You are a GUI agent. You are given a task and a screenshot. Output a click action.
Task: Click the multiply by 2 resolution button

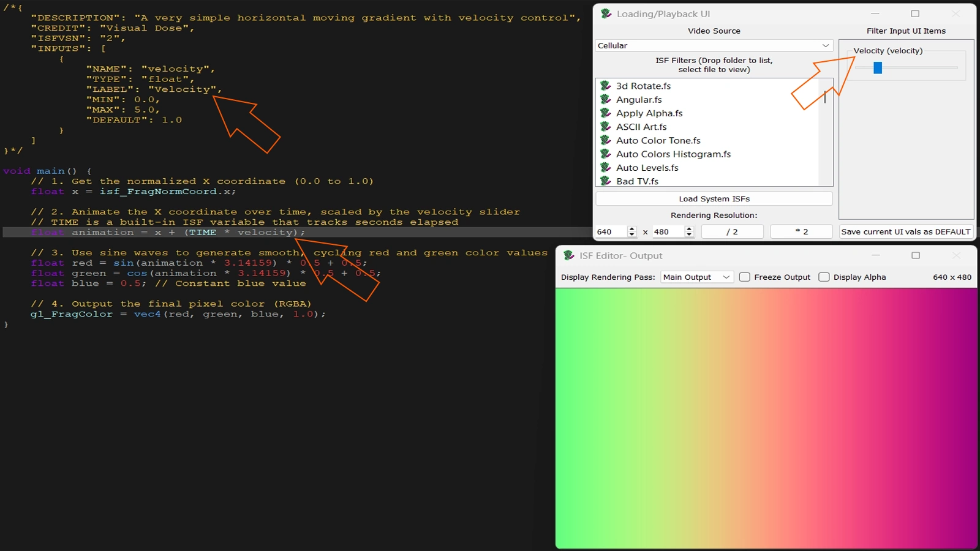[x=801, y=231]
